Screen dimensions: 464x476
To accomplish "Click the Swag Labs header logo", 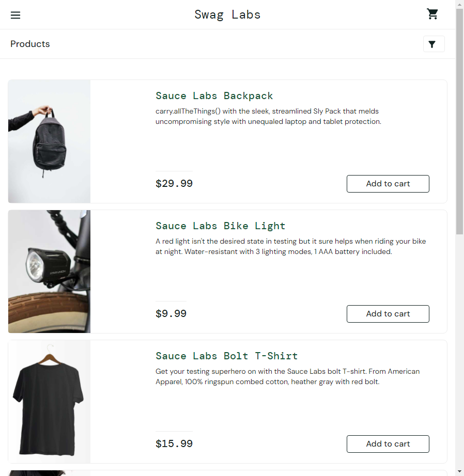I will pyautogui.click(x=227, y=15).
